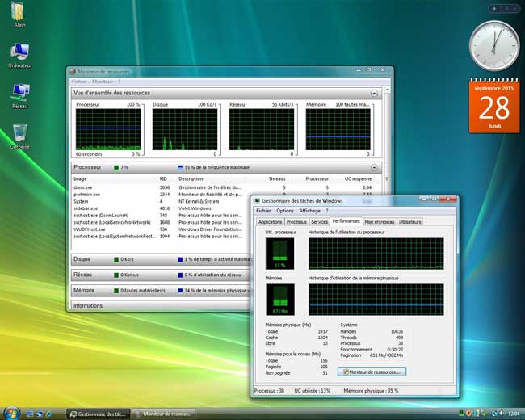Image resolution: width=525 pixels, height=420 pixels.
Task: Sort by Threads column header
Action: (x=277, y=179)
